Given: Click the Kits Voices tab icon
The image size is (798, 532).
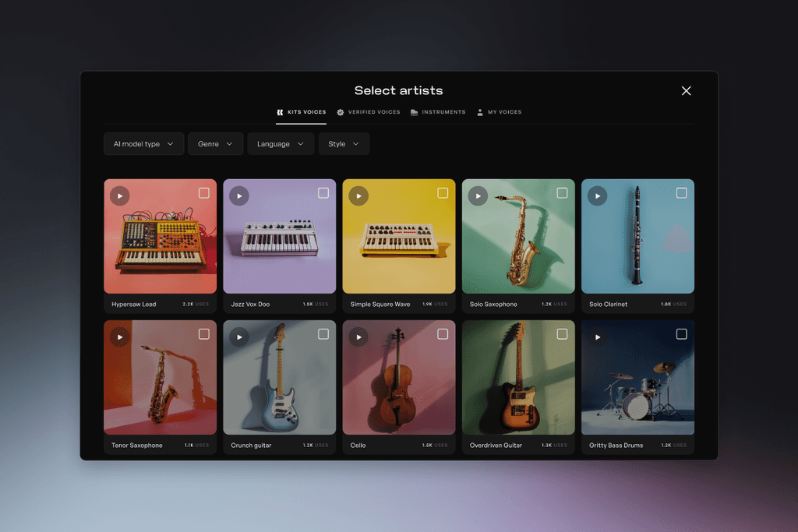Looking at the screenshot, I should click(x=280, y=112).
